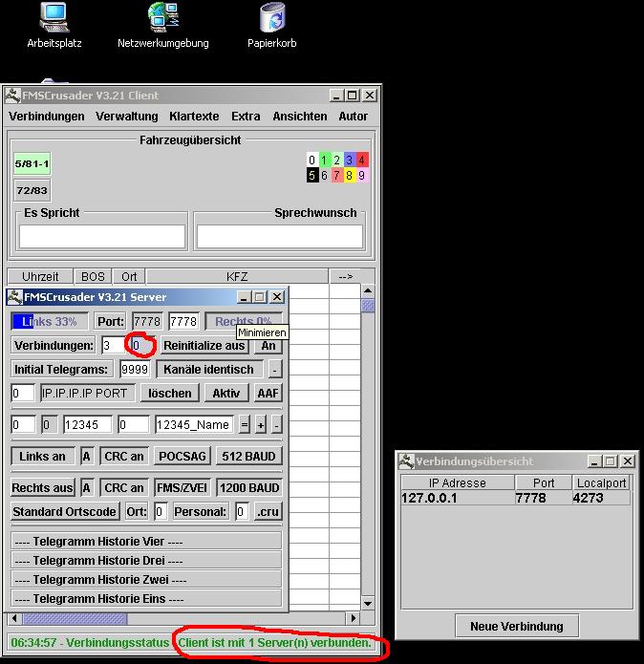This screenshot has height=664, width=644.
Task: Click the equals button beside 12345_Name
Action: click(x=245, y=424)
